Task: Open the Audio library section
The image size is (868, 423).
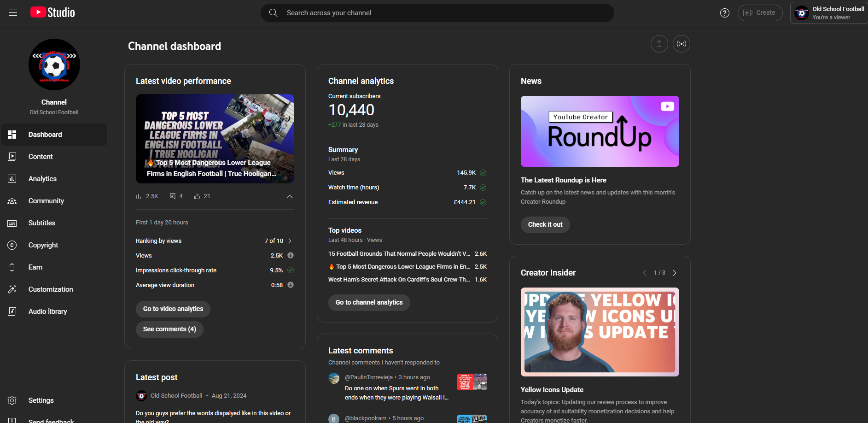Action: tap(54, 311)
